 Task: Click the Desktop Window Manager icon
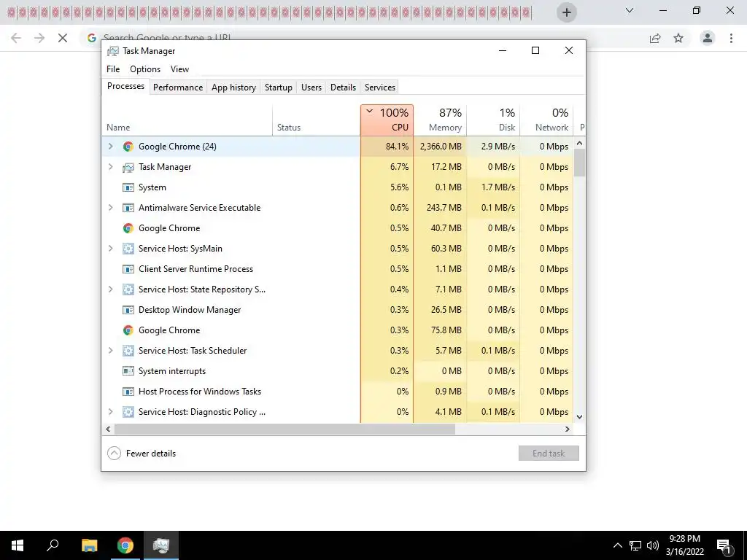[128, 310]
